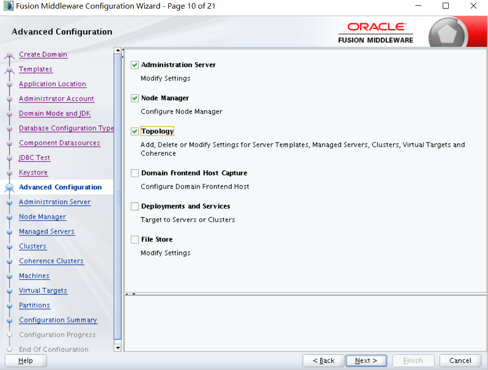Screen dimensions: 488x370
Task: Go to the Machines step
Action: point(34,276)
